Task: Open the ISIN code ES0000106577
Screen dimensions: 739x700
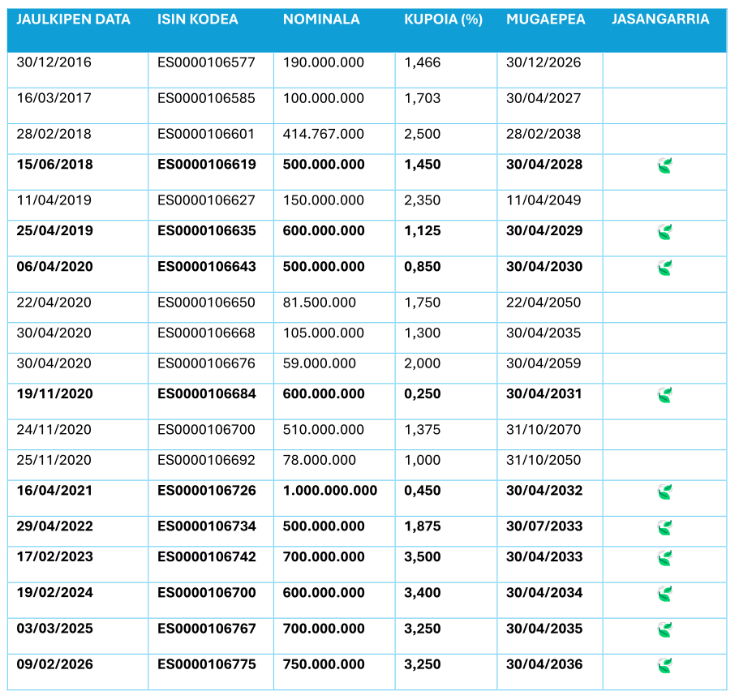Action: pyautogui.click(x=206, y=62)
